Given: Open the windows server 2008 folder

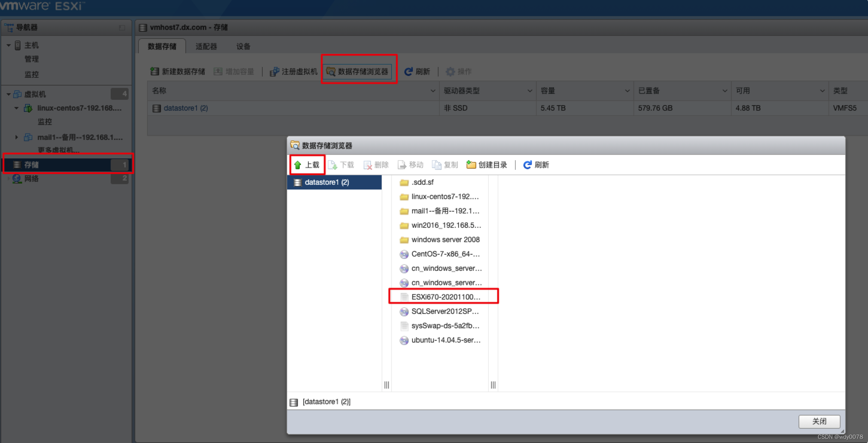Looking at the screenshot, I should (x=445, y=240).
